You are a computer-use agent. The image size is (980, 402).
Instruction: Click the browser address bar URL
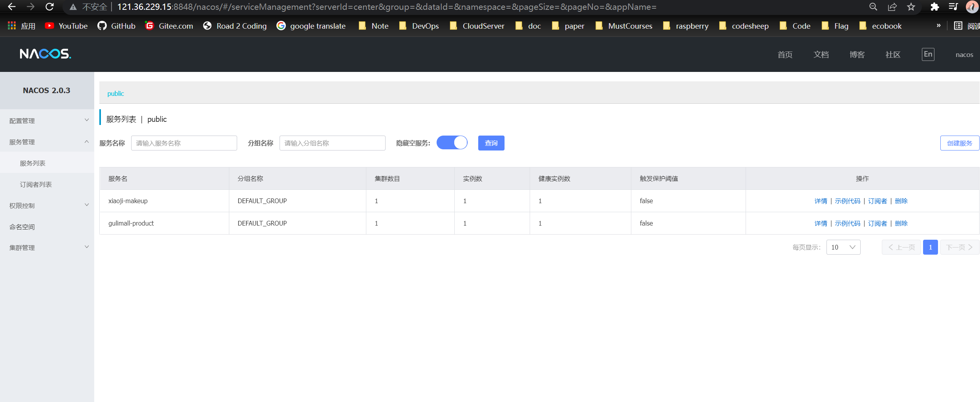point(387,7)
